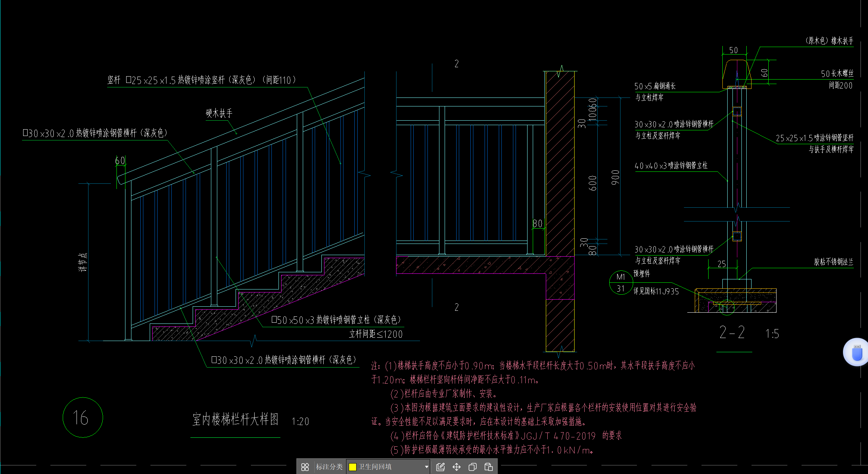
Task: Click the yellow color swatch in toolbar
Action: [352, 467]
